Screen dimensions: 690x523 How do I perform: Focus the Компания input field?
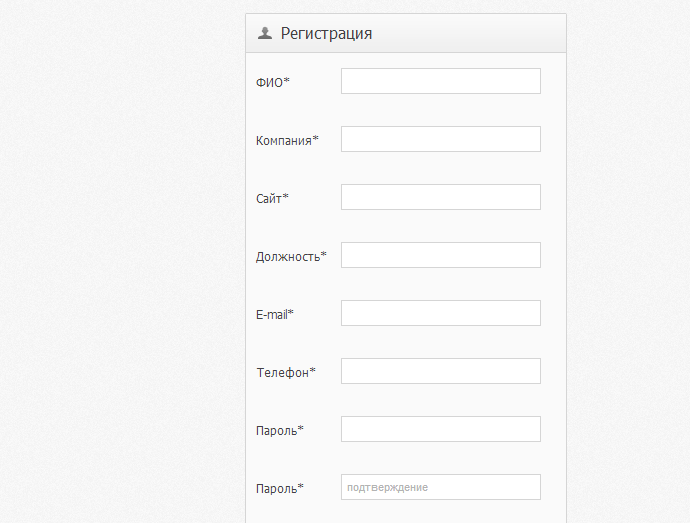[x=440, y=139]
